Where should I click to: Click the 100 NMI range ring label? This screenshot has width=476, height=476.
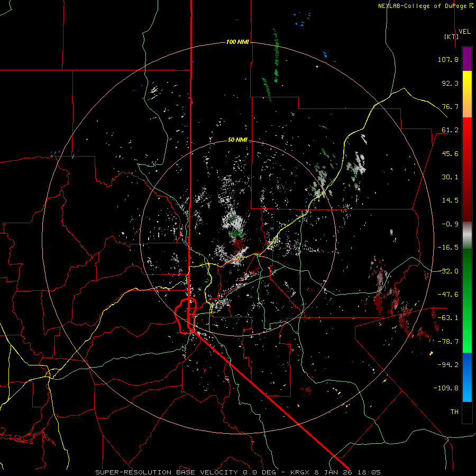237,42
